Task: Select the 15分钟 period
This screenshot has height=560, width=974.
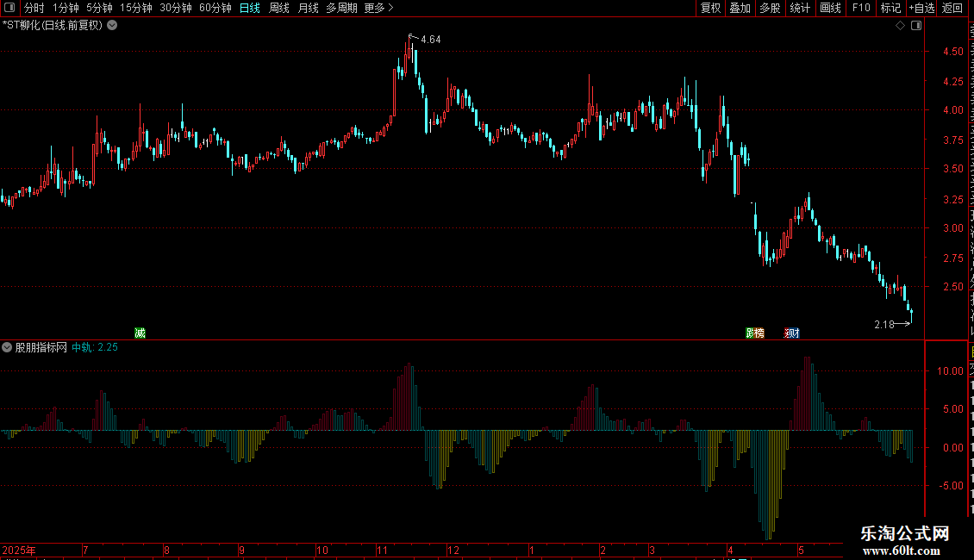Action: tap(136, 8)
